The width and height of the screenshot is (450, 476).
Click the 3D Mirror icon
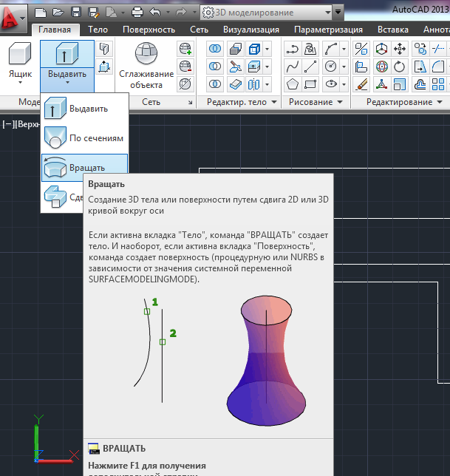tap(361, 49)
